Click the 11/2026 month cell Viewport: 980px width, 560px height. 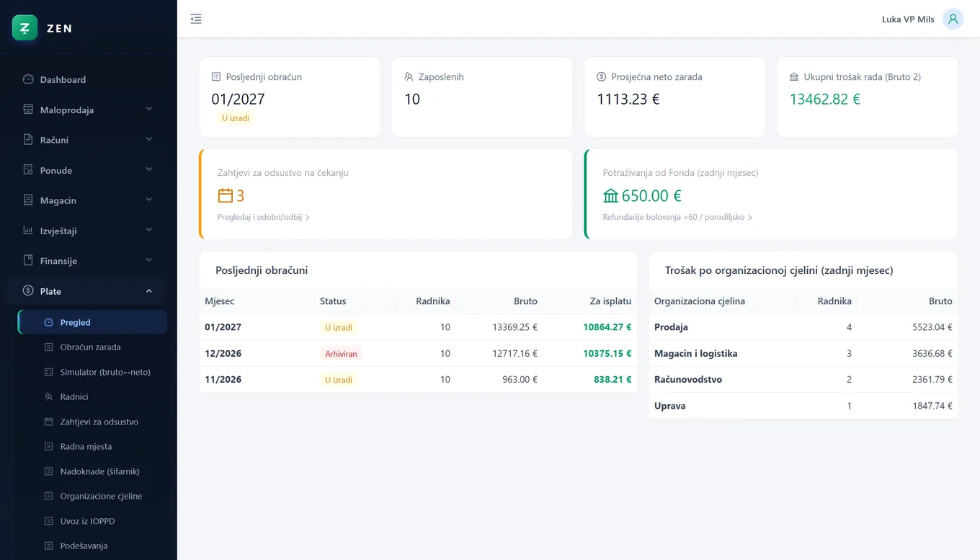pyautogui.click(x=223, y=380)
